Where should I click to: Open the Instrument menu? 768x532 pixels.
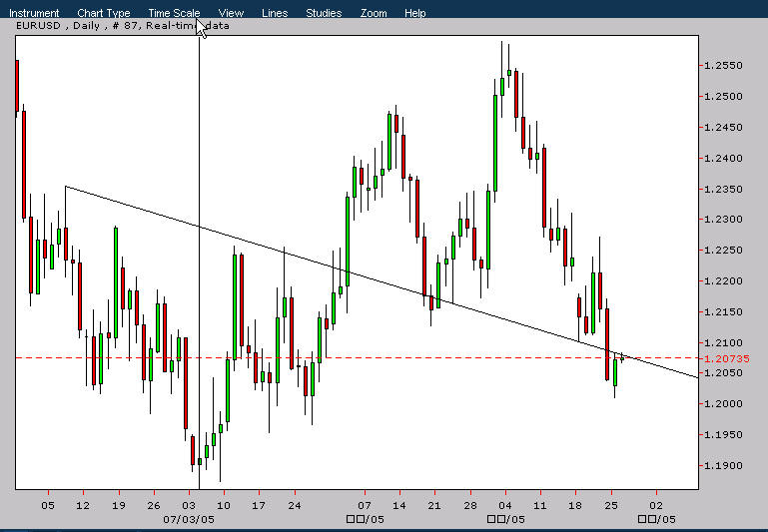(34, 13)
